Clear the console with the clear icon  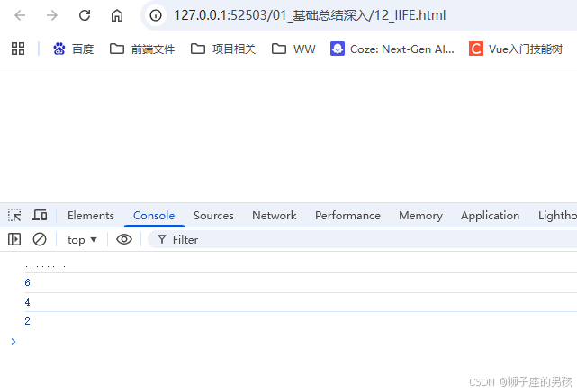(x=40, y=239)
